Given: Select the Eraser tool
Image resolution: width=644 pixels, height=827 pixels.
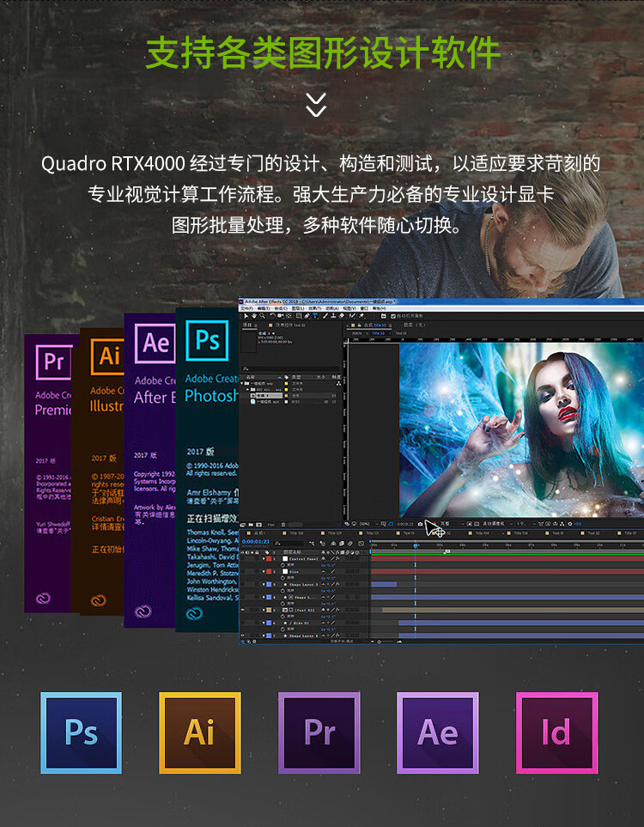Looking at the screenshot, I should (x=342, y=316).
